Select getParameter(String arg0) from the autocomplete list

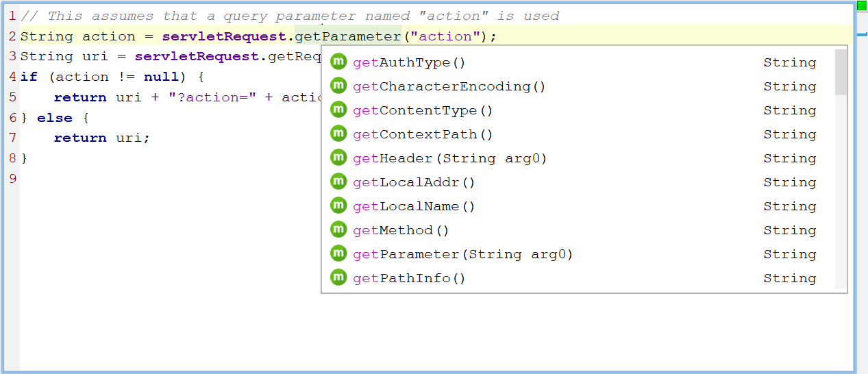click(462, 254)
